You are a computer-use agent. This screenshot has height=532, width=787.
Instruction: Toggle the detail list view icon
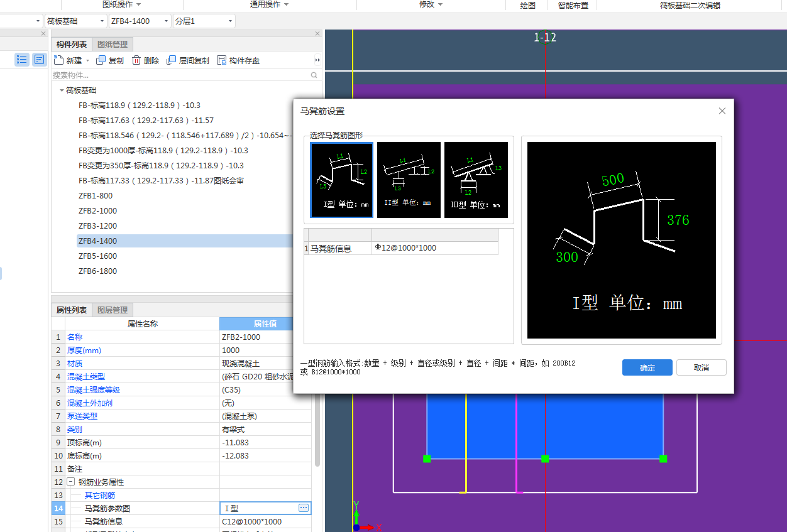point(40,60)
